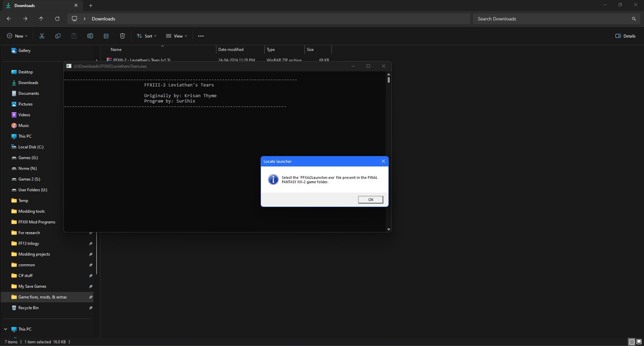The height and width of the screenshot is (346, 644).
Task: Open the See more options menu
Action: click(201, 36)
